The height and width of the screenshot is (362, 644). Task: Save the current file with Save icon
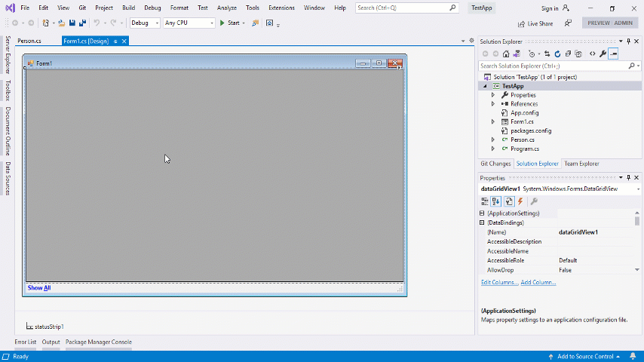coord(72,23)
